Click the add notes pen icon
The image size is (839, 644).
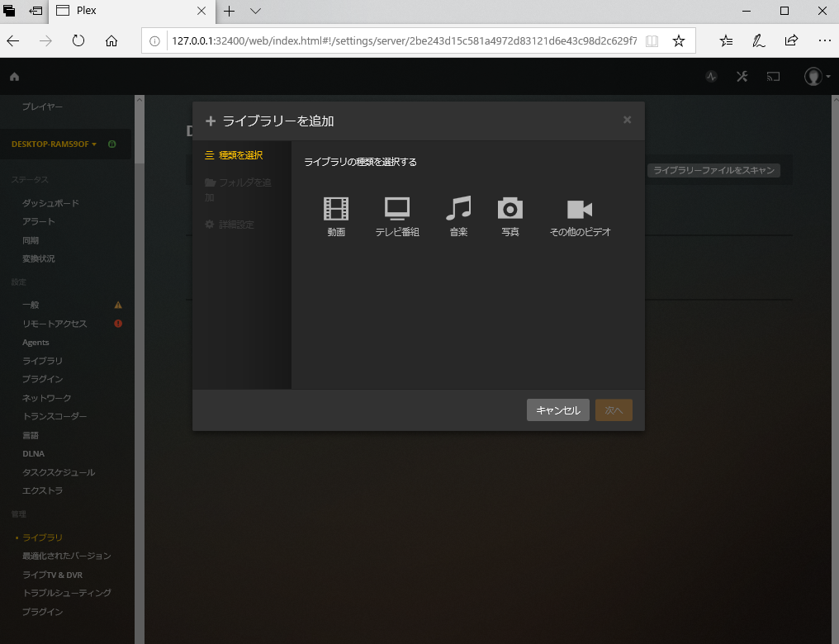(759, 40)
